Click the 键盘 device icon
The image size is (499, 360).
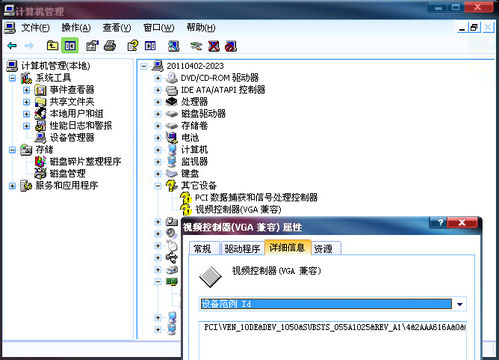pyautogui.click(x=172, y=174)
